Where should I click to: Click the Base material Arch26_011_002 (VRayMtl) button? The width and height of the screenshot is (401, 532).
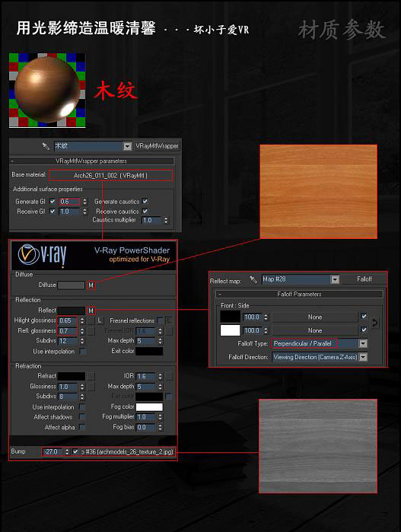(110, 175)
